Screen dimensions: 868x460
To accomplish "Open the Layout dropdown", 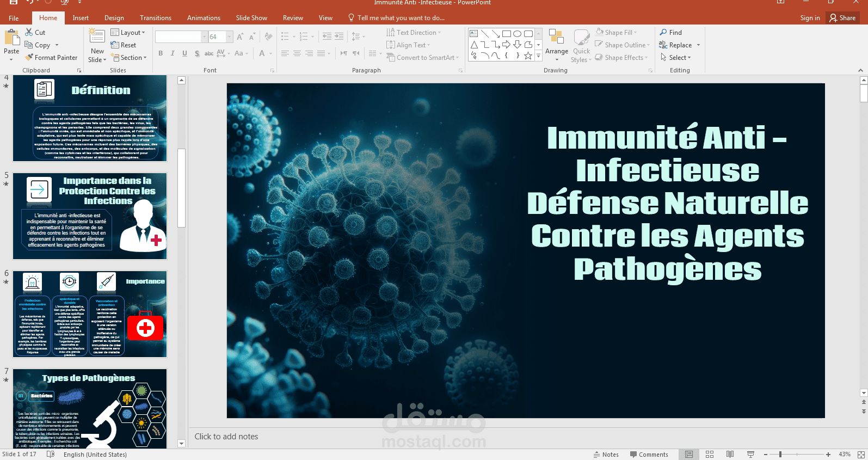I will click(128, 33).
